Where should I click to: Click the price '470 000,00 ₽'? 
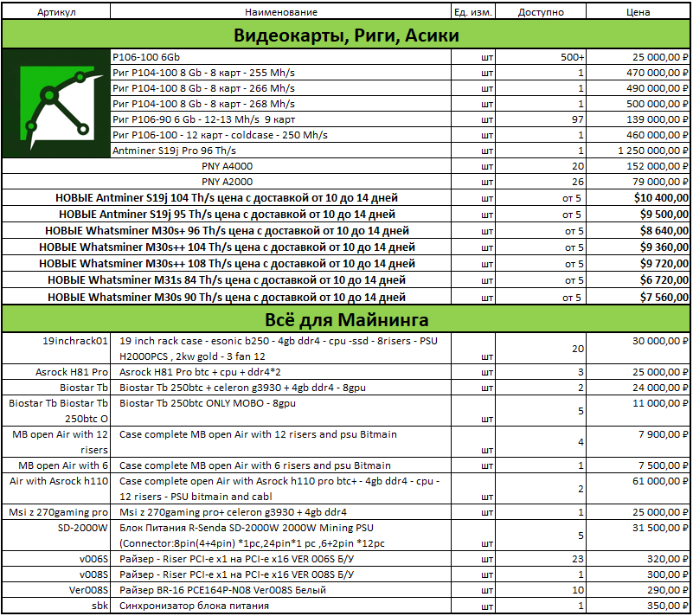(658, 73)
